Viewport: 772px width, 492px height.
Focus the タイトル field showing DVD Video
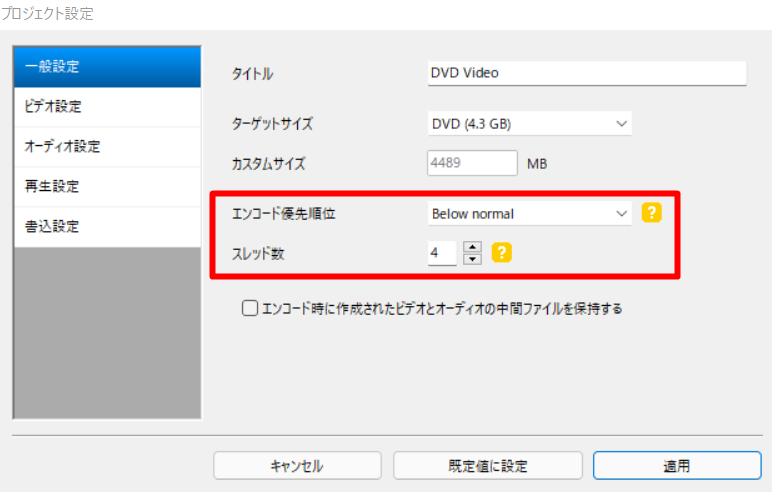coord(587,73)
